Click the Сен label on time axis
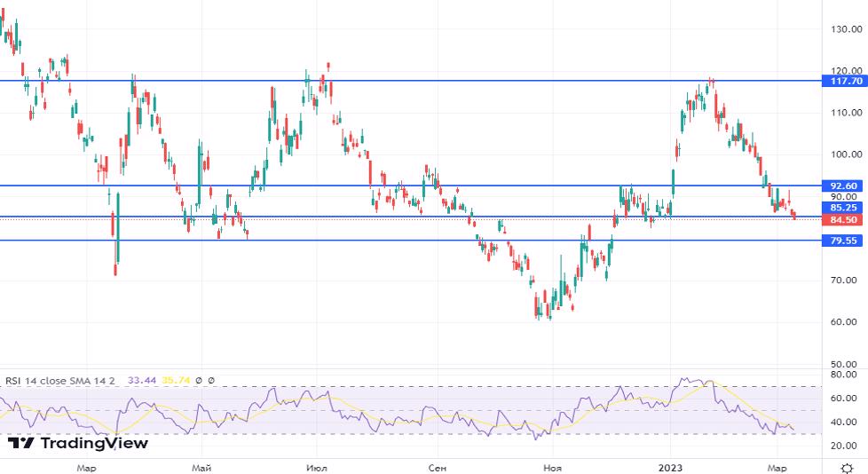The image size is (868, 474). 435,467
